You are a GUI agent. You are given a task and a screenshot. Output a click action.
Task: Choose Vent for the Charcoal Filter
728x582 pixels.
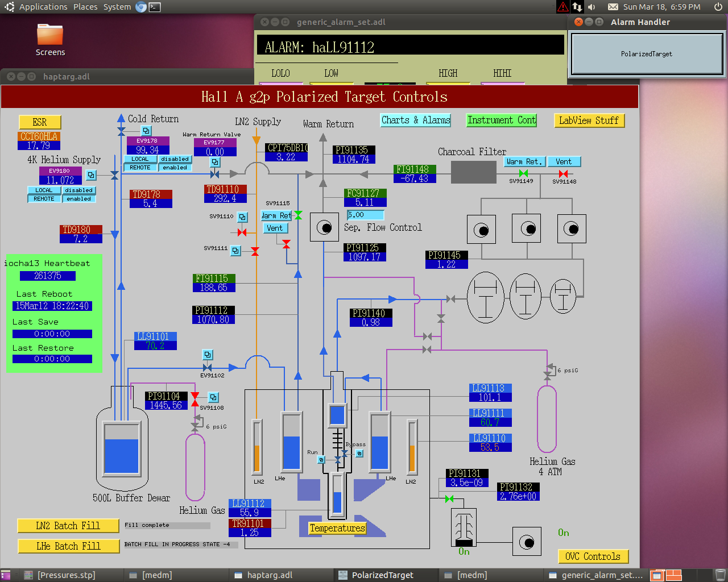coord(564,161)
